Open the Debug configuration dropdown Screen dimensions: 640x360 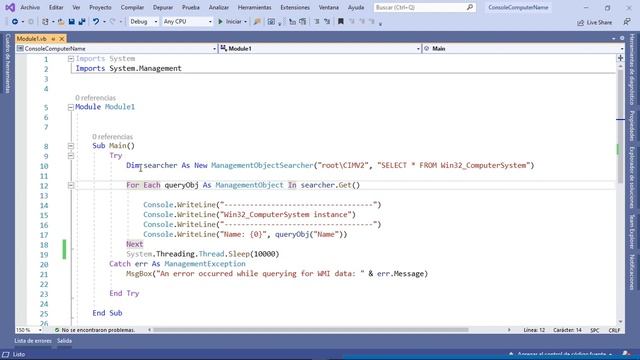[x=143, y=22]
